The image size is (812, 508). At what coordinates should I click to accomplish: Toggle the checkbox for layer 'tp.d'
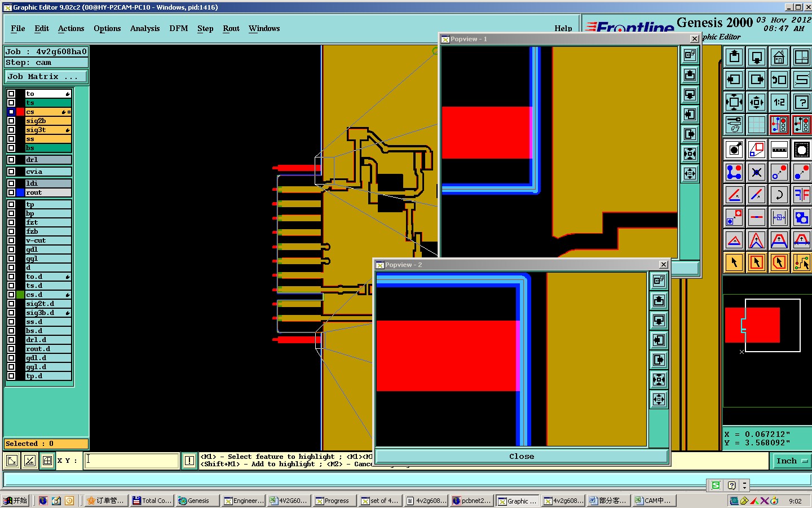(x=11, y=376)
